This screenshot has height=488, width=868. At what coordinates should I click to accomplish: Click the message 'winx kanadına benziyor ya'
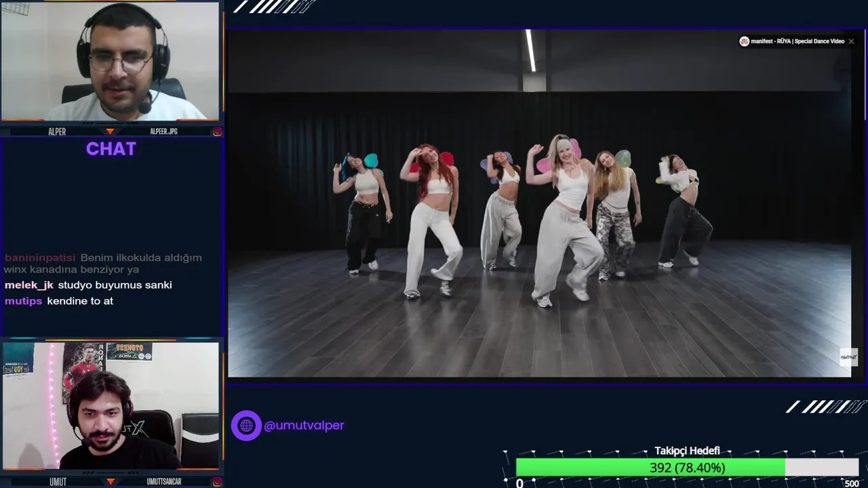coord(71,269)
